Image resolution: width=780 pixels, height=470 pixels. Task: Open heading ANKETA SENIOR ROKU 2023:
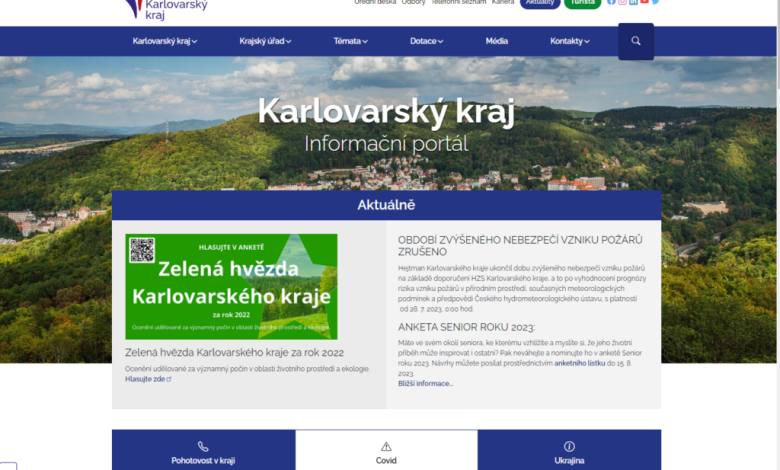tap(466, 327)
